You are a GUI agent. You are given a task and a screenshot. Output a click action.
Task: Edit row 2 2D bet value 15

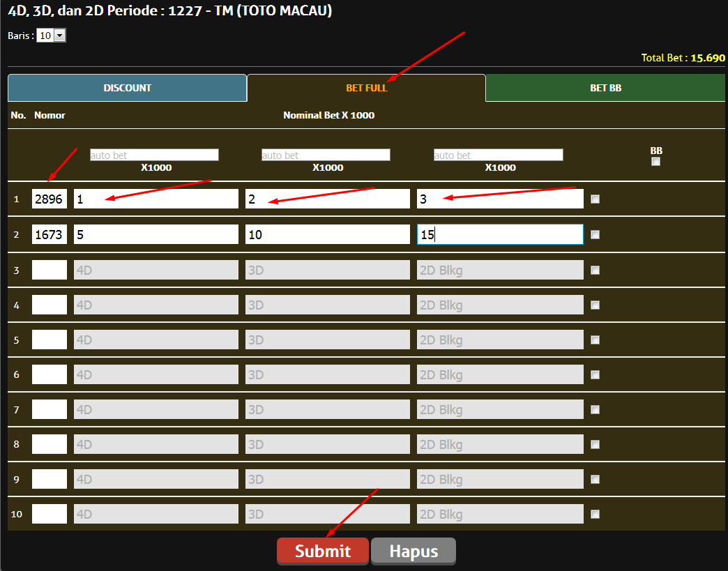pos(500,234)
